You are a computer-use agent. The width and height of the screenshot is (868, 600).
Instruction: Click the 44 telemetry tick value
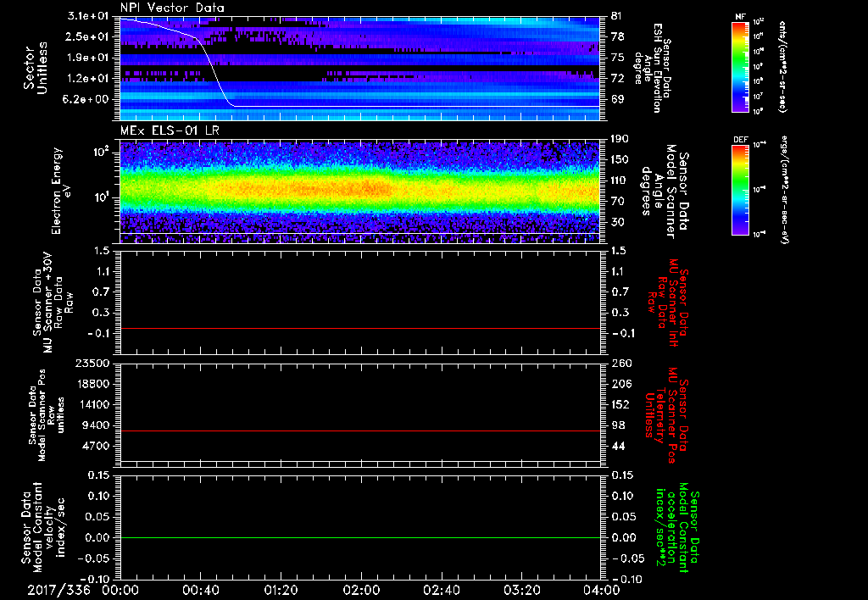(618, 446)
